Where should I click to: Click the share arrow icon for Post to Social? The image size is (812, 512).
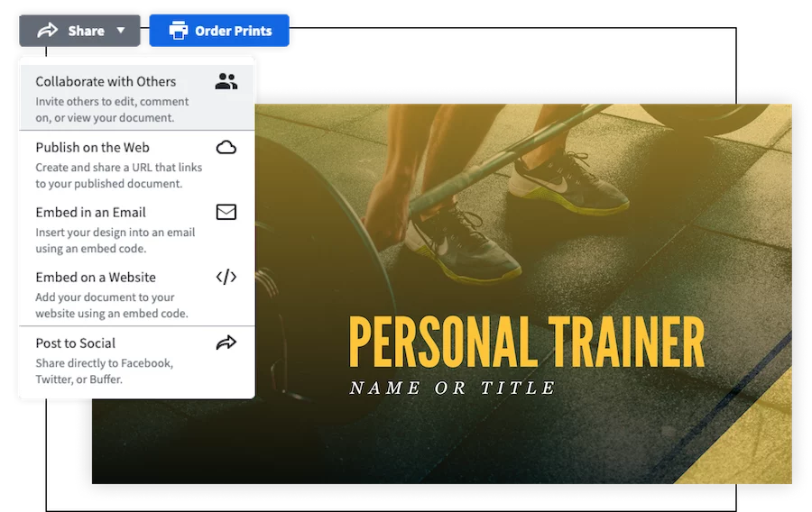[x=226, y=343]
